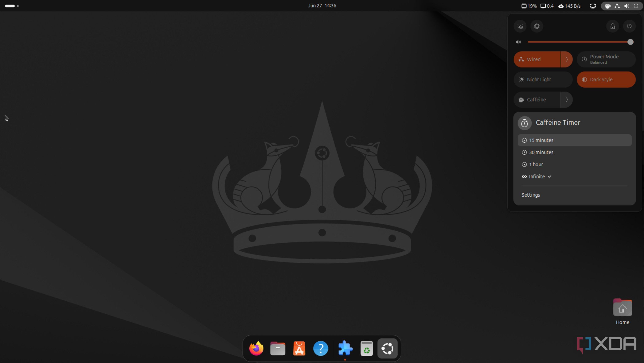Disable the Dark Style toggle
Screen dimensions: 644x363
point(606,80)
